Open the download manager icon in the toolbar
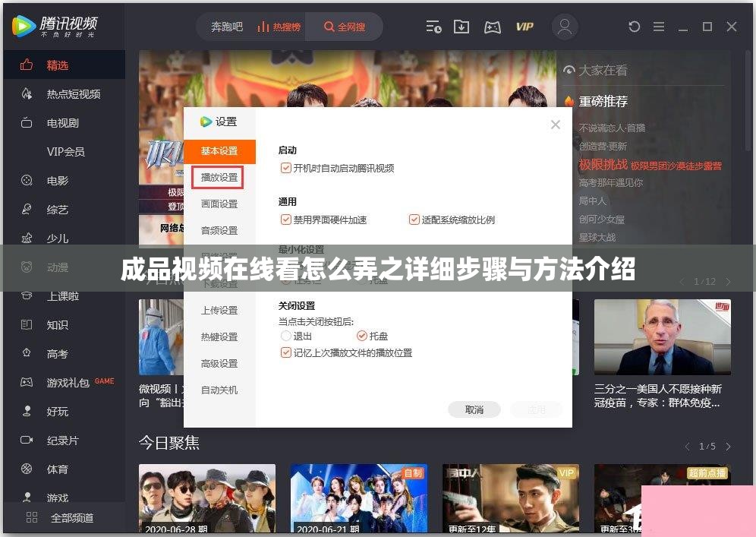 pos(461,27)
